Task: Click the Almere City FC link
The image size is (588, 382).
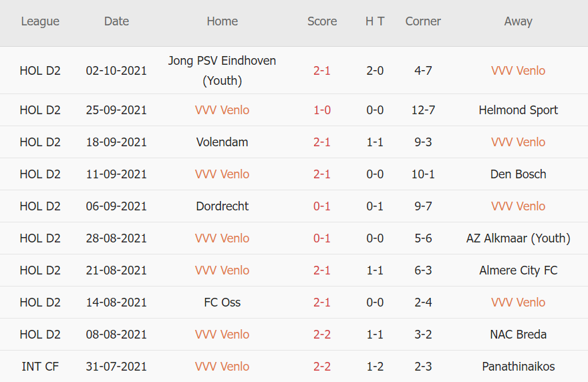Action: pyautogui.click(x=518, y=270)
